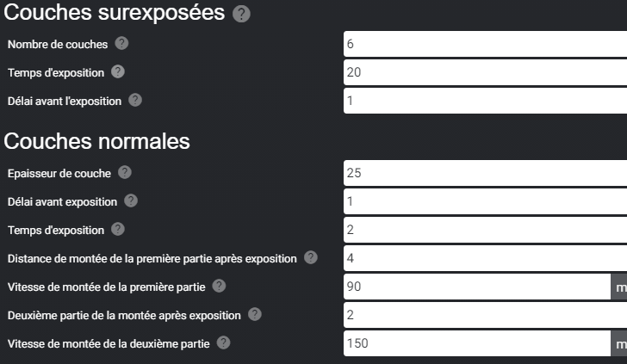Open help for Distance de montée première partie

coord(311,257)
